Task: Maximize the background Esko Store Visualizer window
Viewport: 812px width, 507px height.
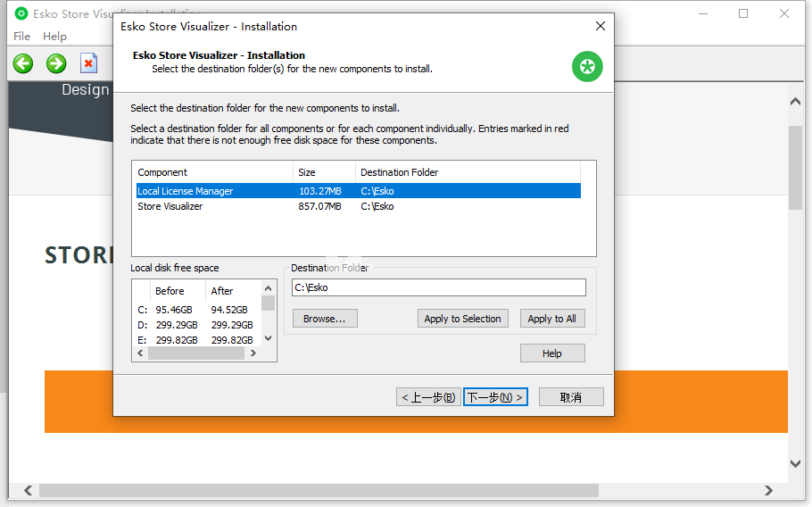Action: 743,13
